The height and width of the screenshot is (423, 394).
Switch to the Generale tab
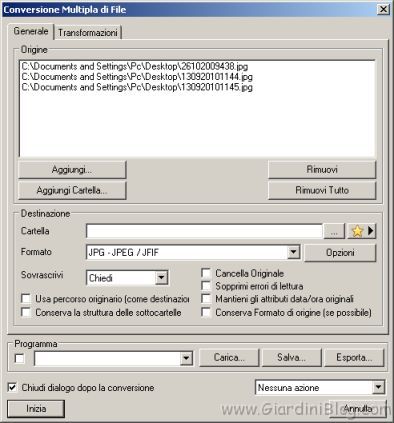click(31, 31)
